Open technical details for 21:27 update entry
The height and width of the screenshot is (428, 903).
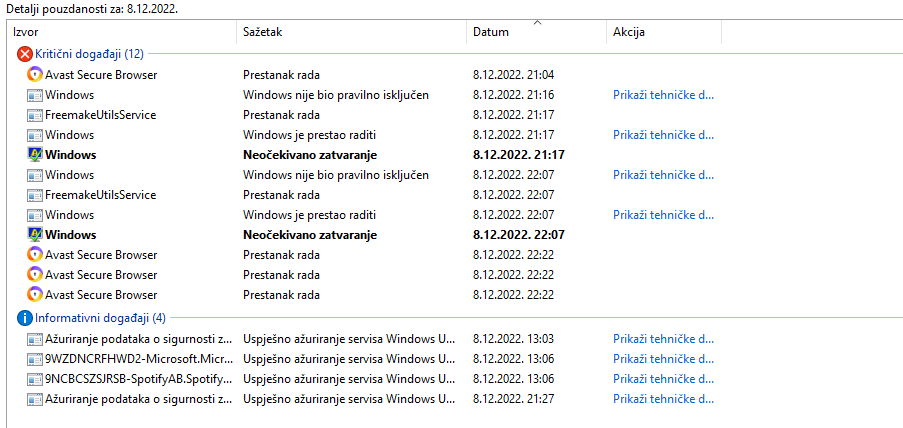click(663, 399)
